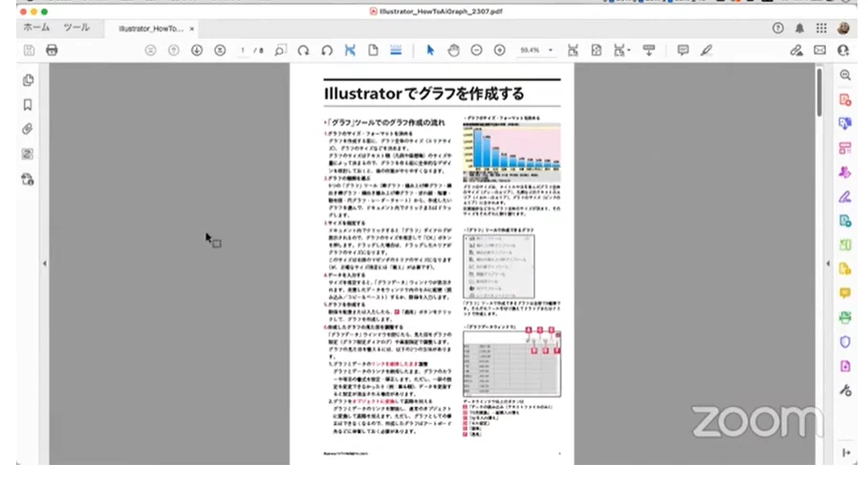Click the page number input field
This screenshot has height=486, width=868.
[x=243, y=51]
